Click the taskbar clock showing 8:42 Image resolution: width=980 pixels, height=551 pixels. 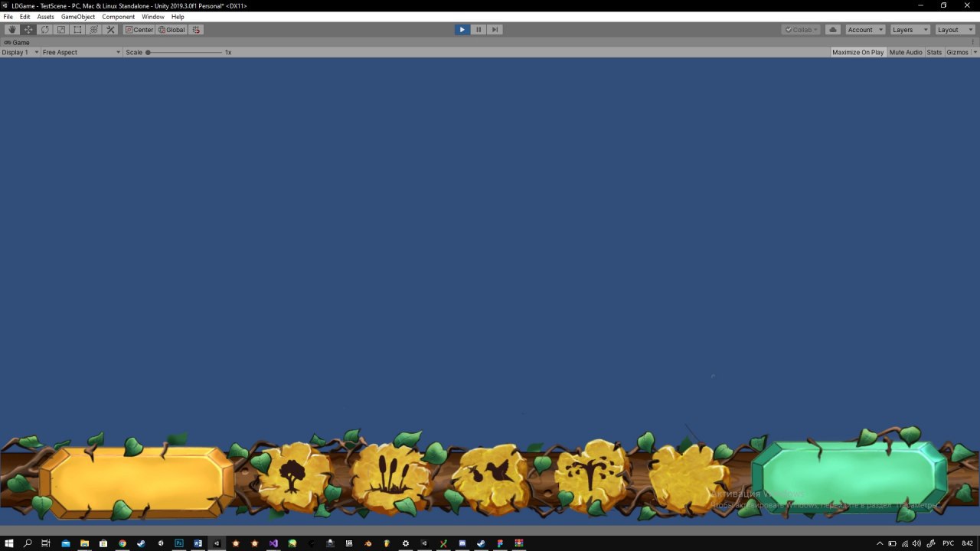[967, 543]
